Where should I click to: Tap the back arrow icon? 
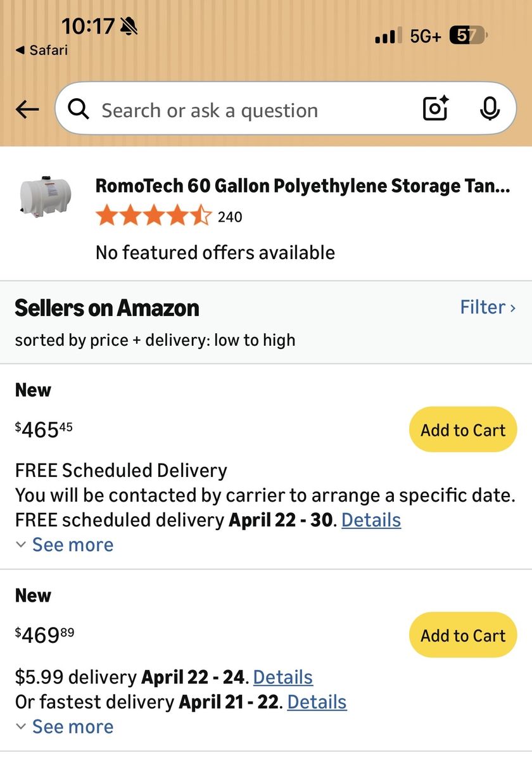27,110
